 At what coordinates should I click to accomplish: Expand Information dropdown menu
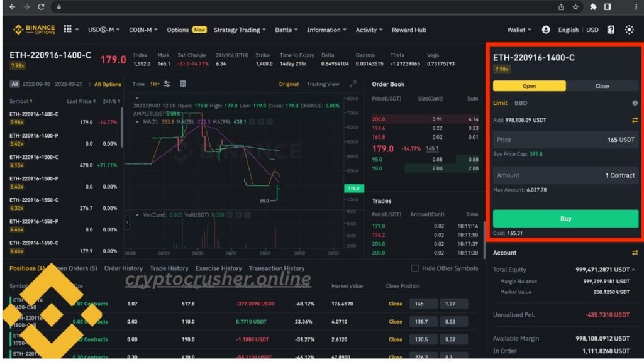click(x=326, y=30)
